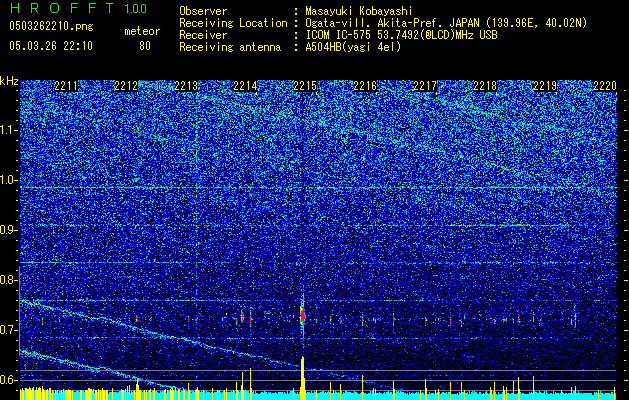Click the 2220 time marker
This screenshot has height=400, width=629.
pyautogui.click(x=605, y=86)
